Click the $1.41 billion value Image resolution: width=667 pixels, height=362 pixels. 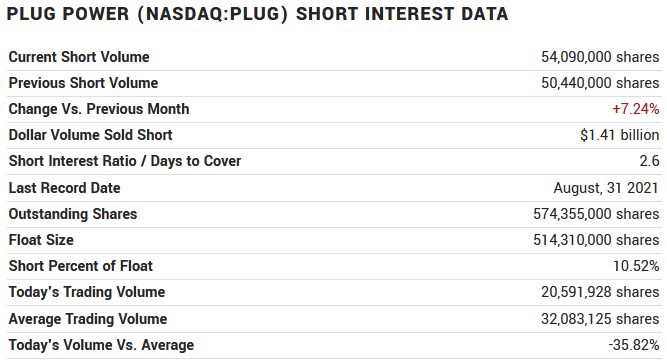(619, 135)
